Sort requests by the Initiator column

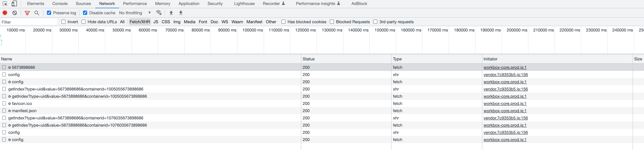[557, 59]
